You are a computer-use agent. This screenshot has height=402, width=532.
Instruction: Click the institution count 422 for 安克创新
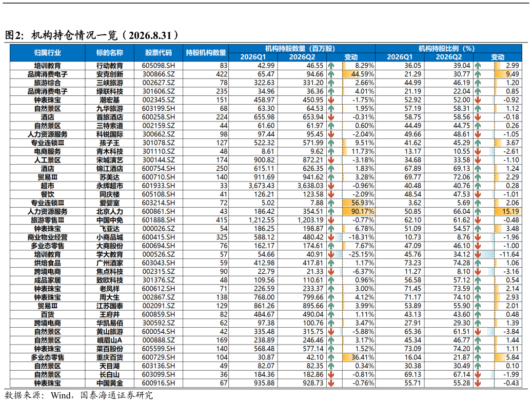(x=222, y=74)
